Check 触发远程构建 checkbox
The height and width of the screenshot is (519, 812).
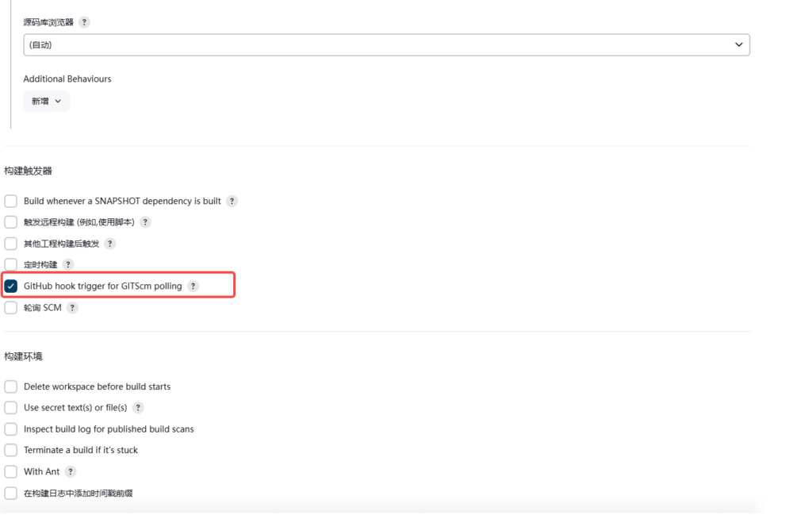[x=11, y=222]
